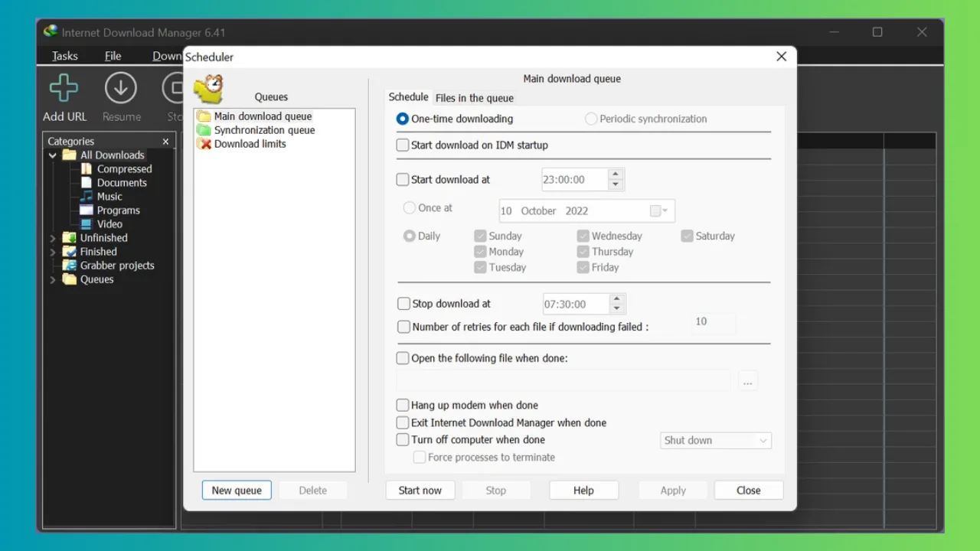This screenshot has width=980, height=551.
Task: Click the Start download at time field
Action: click(x=575, y=180)
